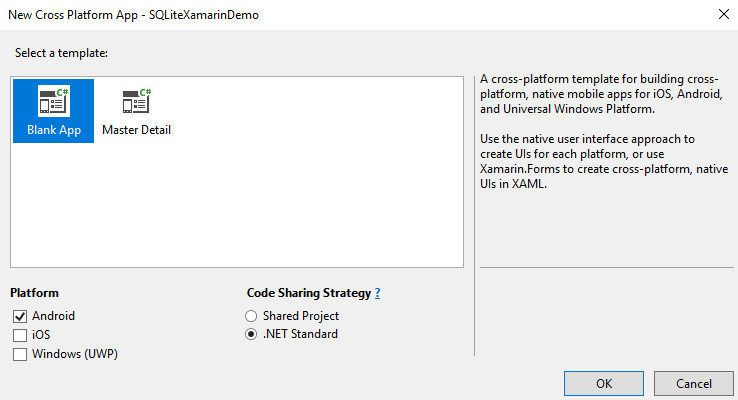The image size is (738, 400).
Task: Open the Code Sharing Strategy help link
Action: 377,293
